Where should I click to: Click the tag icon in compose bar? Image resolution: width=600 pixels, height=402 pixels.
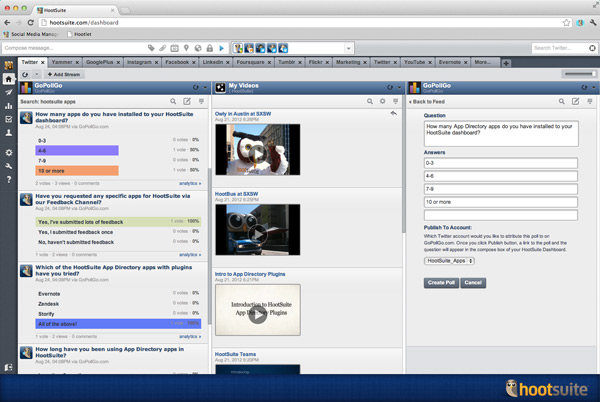point(151,48)
